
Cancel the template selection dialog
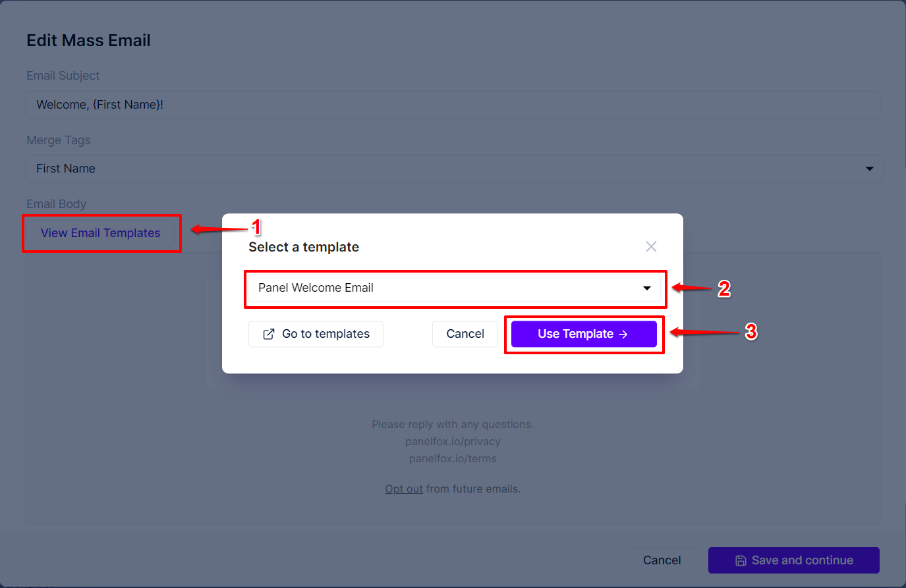click(x=465, y=334)
